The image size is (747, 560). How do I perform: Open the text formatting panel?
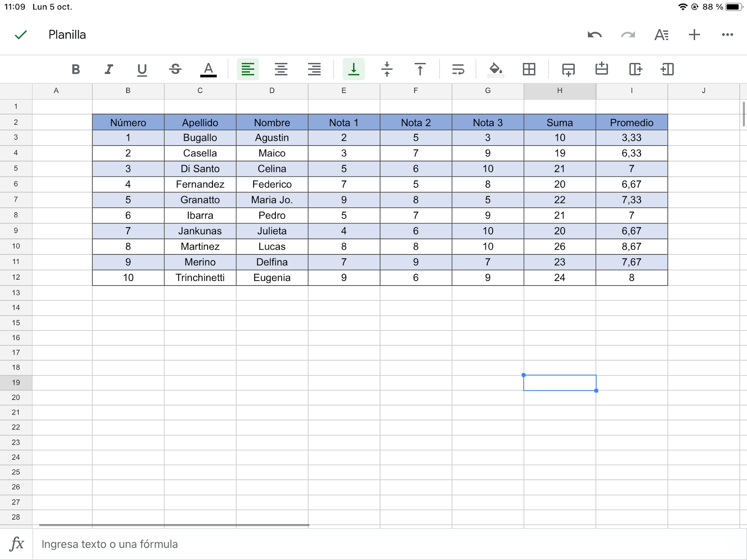(x=661, y=35)
